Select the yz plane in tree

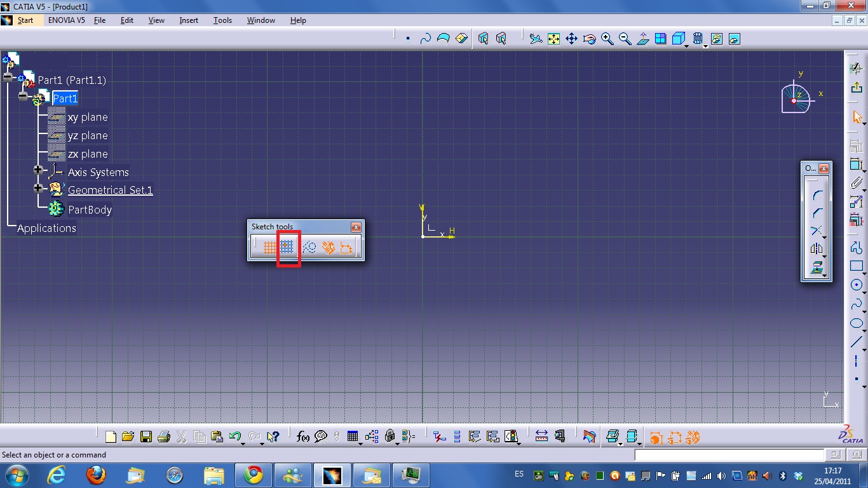(88, 135)
